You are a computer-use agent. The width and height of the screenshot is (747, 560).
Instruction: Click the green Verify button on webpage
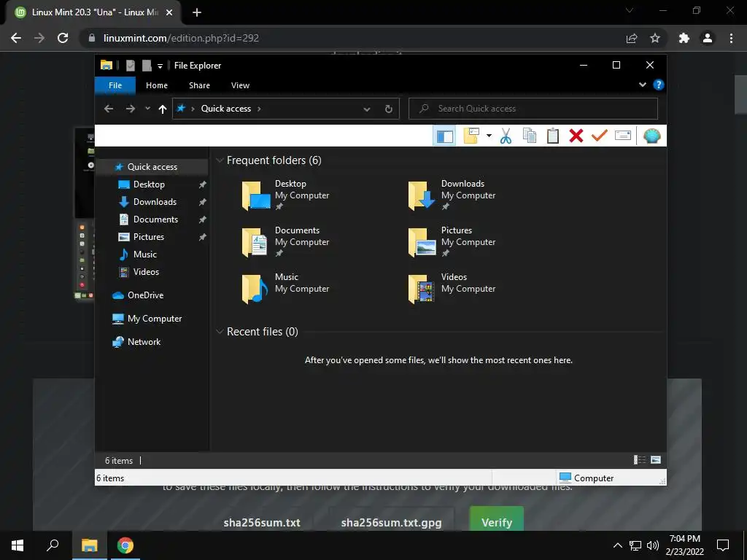pyautogui.click(x=497, y=520)
